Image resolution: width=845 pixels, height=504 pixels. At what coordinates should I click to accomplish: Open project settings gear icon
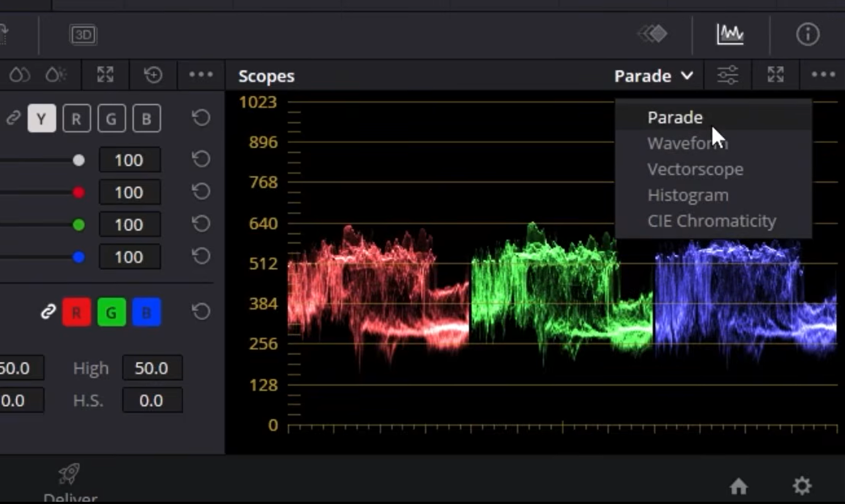pyautogui.click(x=802, y=485)
